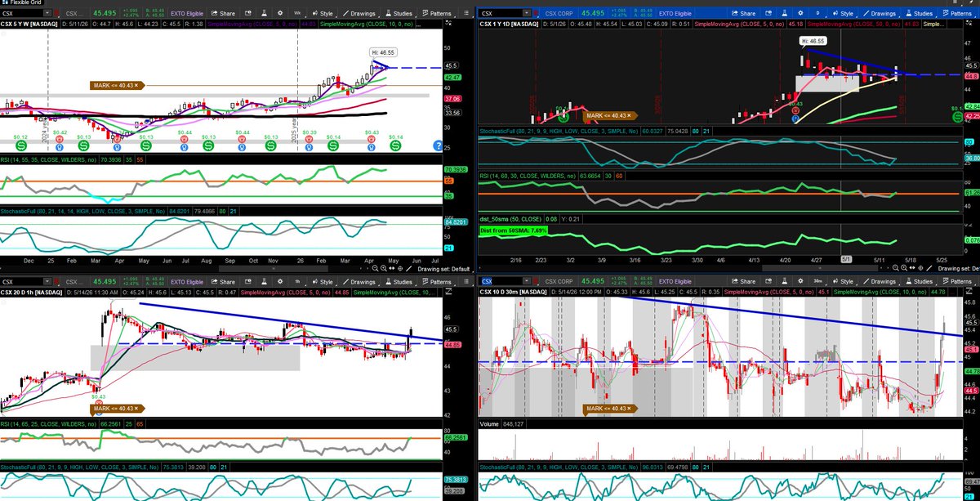Click red link color square in daily chart
Screen dimensions: 980x501
[536, 14]
